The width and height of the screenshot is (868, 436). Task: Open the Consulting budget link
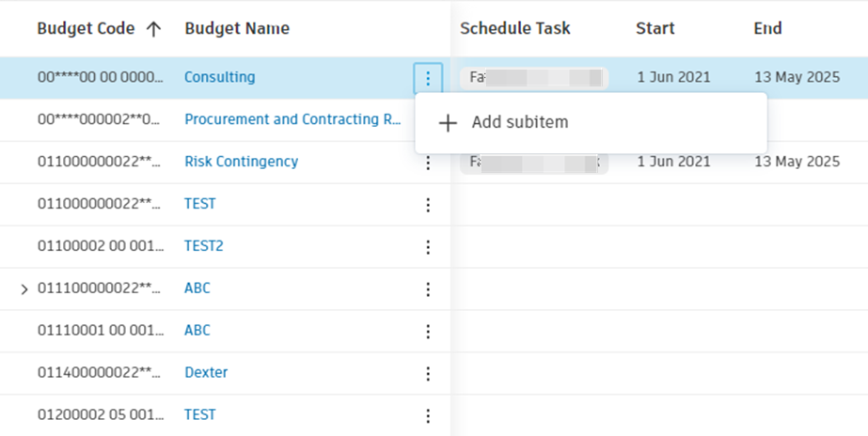pos(219,77)
